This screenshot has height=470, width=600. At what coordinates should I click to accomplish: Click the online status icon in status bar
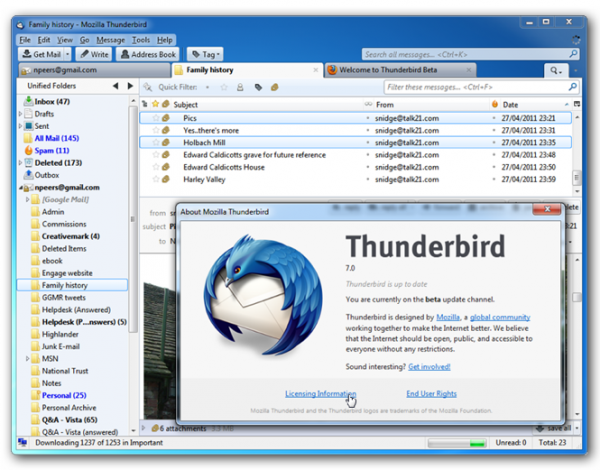23,442
